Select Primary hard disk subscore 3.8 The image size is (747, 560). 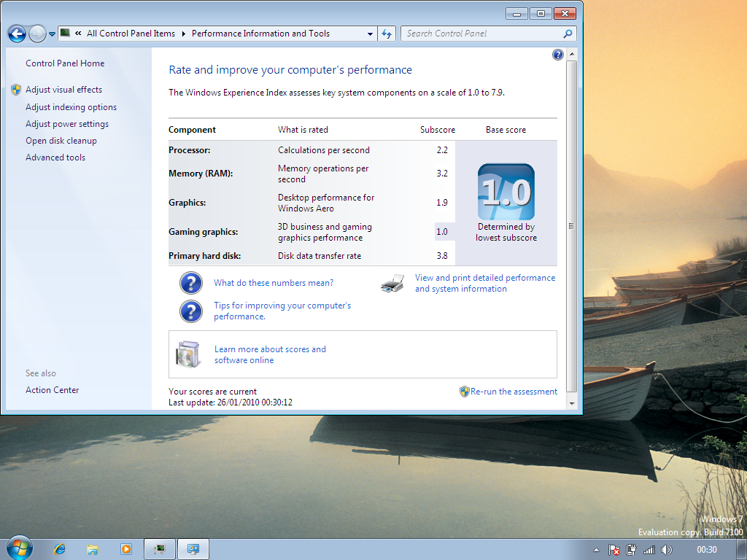(442, 256)
